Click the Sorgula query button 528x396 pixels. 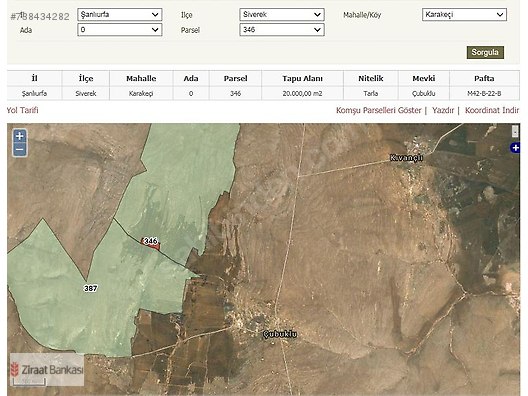(485, 53)
